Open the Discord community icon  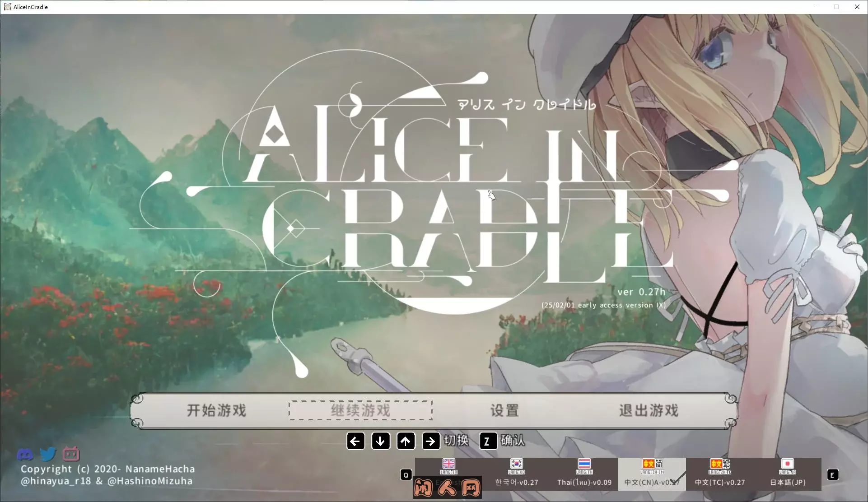point(24,454)
